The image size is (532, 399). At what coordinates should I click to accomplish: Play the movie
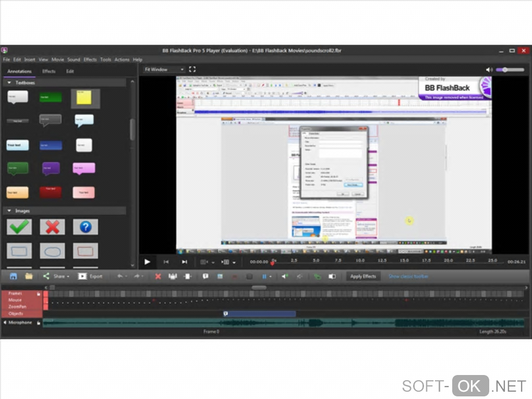click(147, 262)
